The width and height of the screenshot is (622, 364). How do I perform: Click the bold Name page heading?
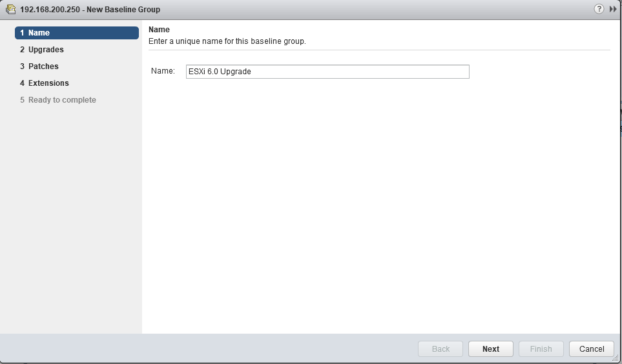159,30
